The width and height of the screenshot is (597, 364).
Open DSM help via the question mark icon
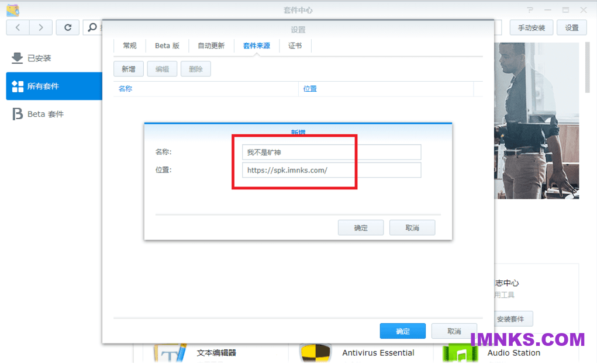pos(529,9)
